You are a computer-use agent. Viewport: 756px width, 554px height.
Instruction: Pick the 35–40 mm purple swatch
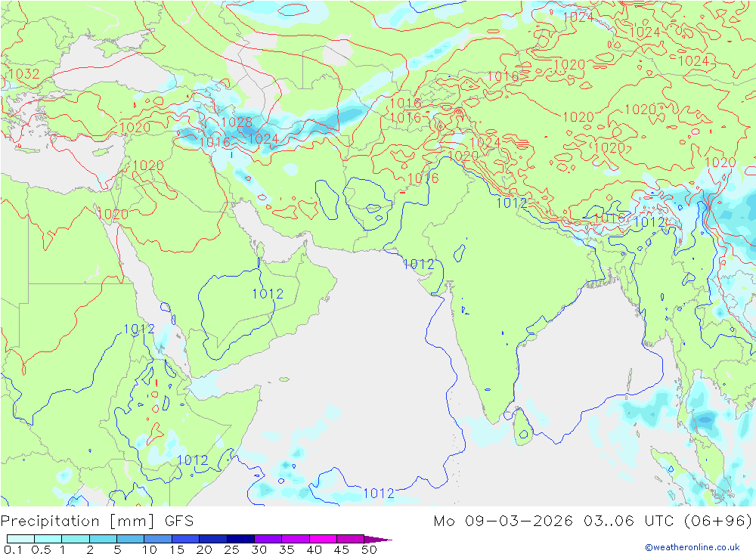296,539
